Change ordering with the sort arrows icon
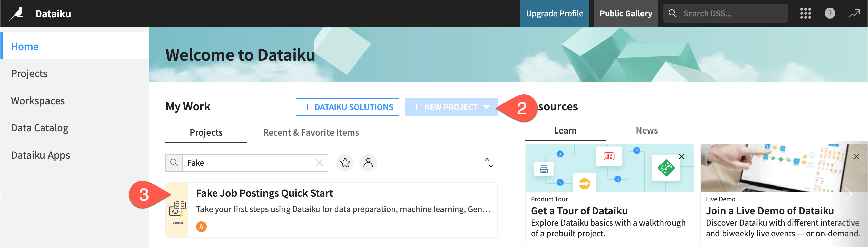 click(489, 163)
